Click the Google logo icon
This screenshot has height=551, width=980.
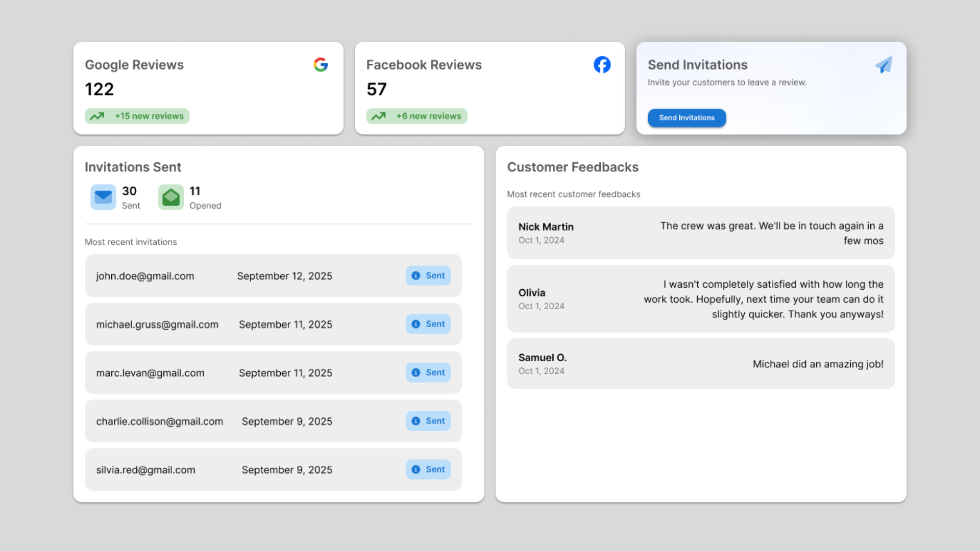321,65
